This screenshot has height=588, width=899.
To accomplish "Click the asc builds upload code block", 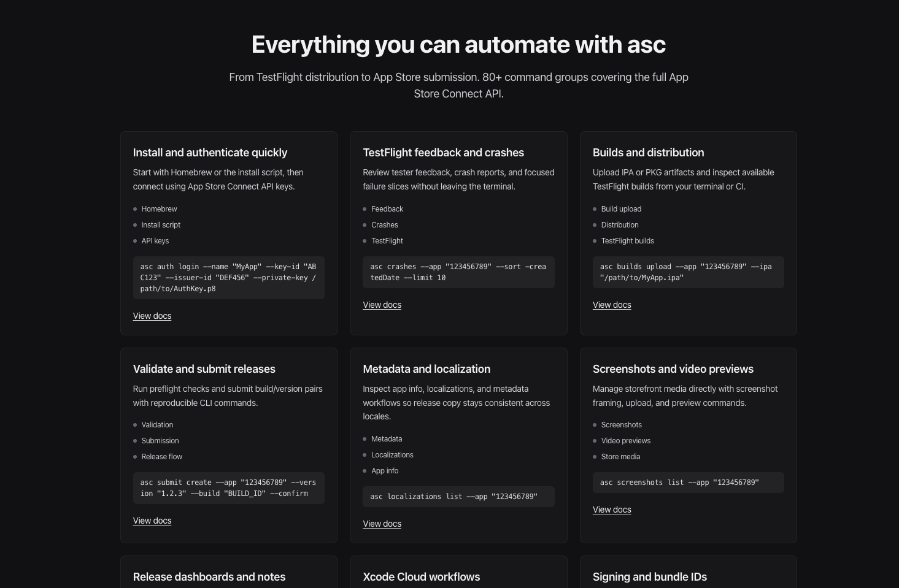I will [687, 272].
